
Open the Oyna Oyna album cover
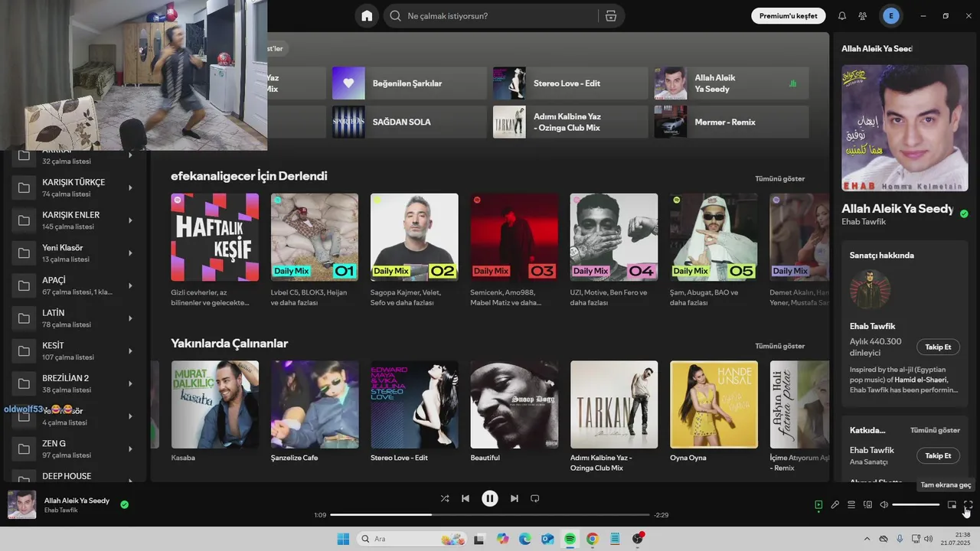[714, 405]
